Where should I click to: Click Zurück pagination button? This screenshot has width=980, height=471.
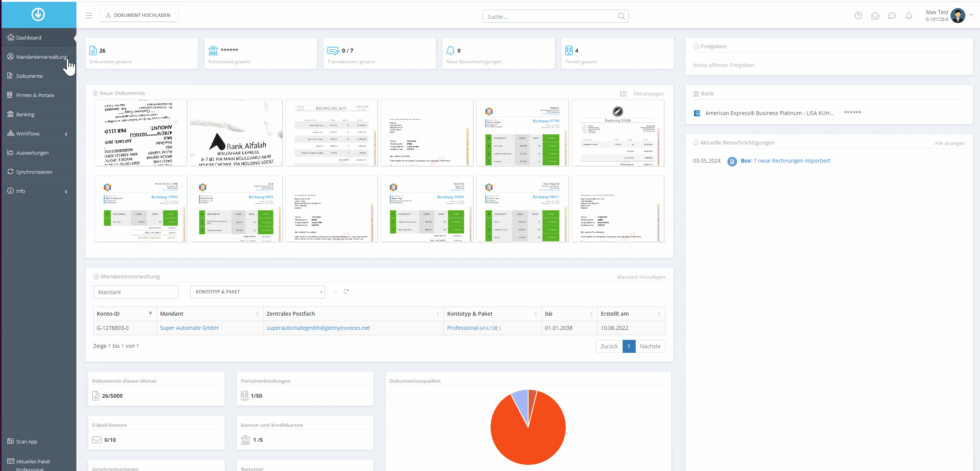[x=609, y=346]
